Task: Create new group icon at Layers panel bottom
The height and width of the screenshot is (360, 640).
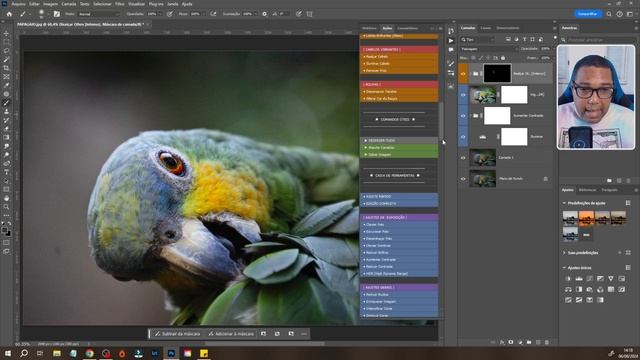Action: point(529,342)
